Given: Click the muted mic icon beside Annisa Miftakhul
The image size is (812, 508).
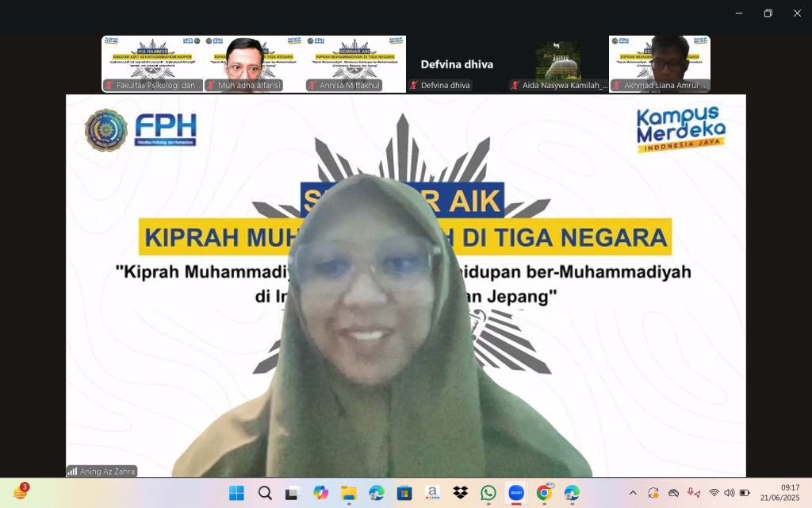Looking at the screenshot, I should pos(312,86).
